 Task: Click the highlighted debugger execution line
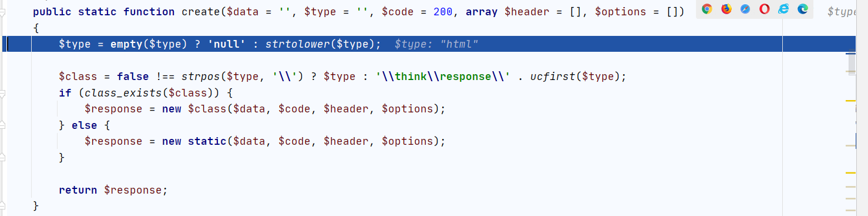(x=391, y=44)
